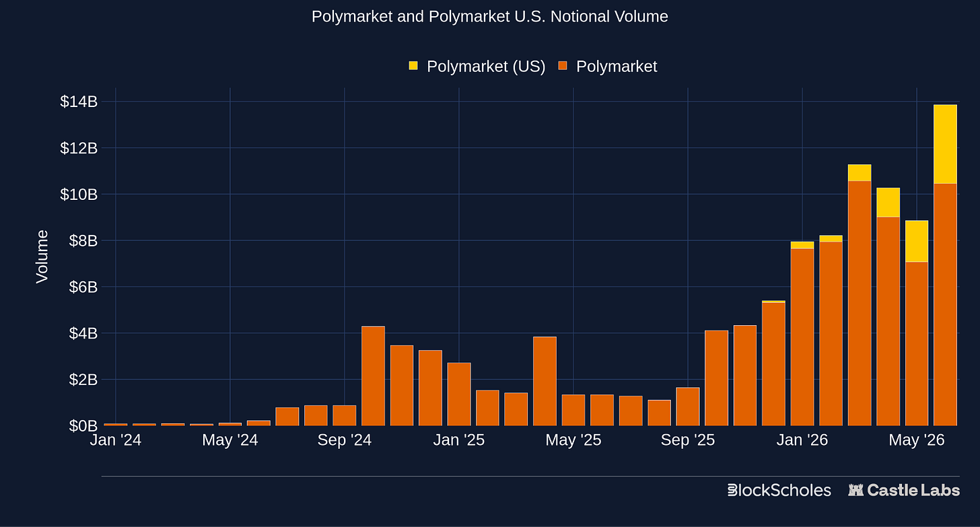Click the "Sep '25" x-axis label
The width and height of the screenshot is (980, 527).
pos(688,440)
